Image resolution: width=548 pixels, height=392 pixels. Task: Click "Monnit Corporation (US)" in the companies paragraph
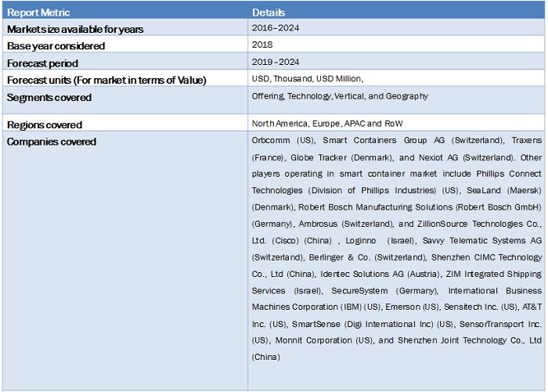coord(323,340)
